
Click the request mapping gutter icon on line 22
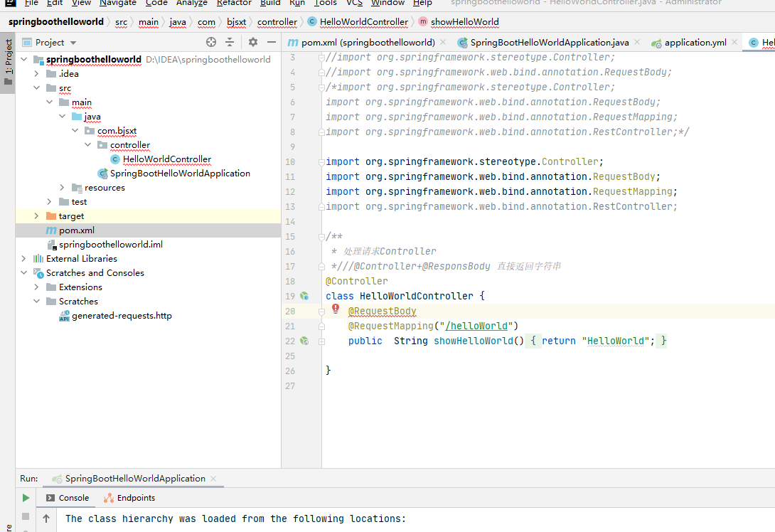coord(304,341)
